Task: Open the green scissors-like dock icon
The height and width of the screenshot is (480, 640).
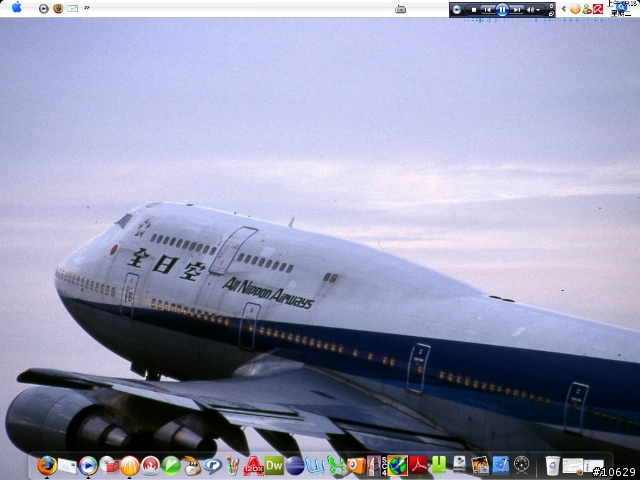Action: coord(336,466)
